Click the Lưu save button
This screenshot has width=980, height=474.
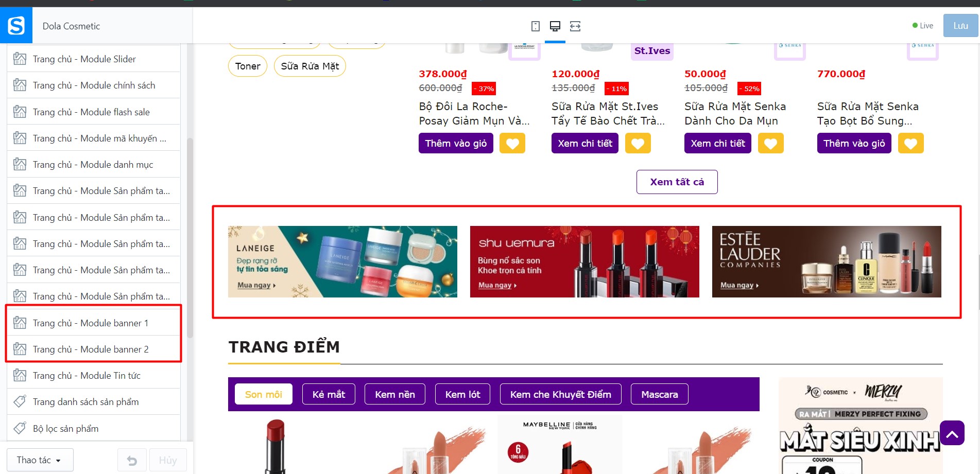pos(960,26)
